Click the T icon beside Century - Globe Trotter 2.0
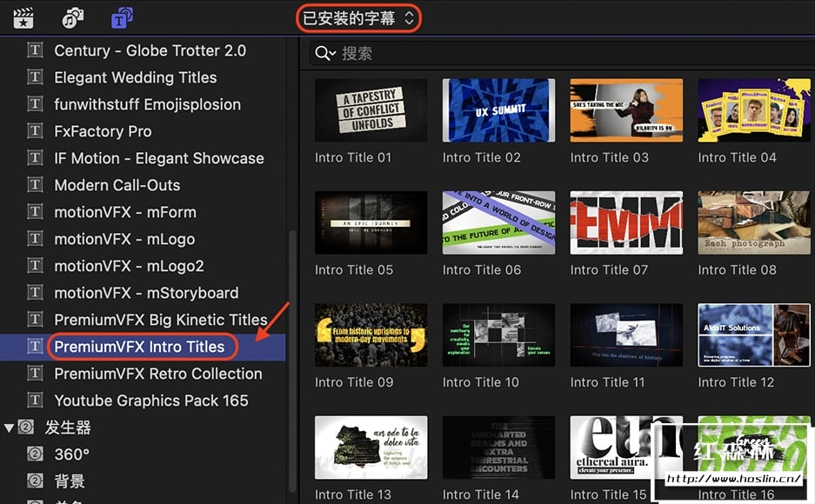Viewport: 815px width, 504px height. point(35,50)
